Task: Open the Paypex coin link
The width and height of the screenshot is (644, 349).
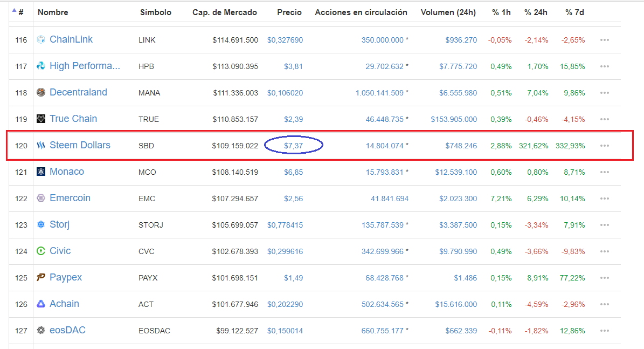Action: click(66, 277)
